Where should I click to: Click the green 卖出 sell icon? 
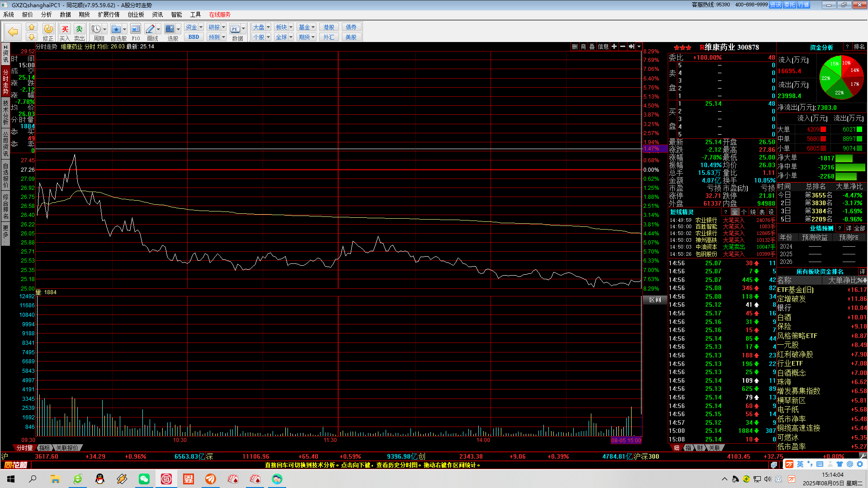pyautogui.click(x=79, y=29)
